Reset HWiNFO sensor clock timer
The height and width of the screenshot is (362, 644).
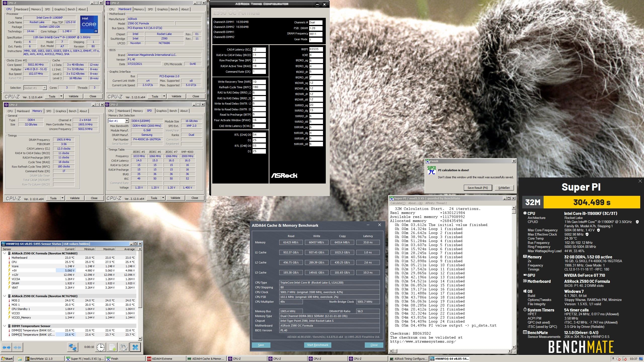(x=101, y=347)
